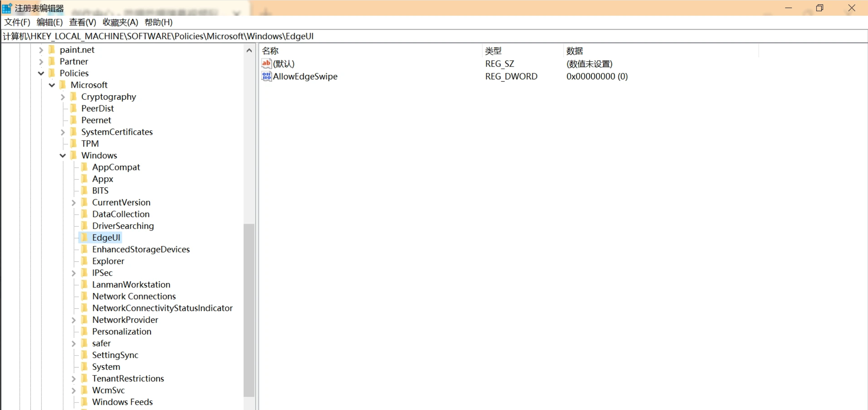Click the default string value icon
868x410 pixels.
click(x=266, y=64)
